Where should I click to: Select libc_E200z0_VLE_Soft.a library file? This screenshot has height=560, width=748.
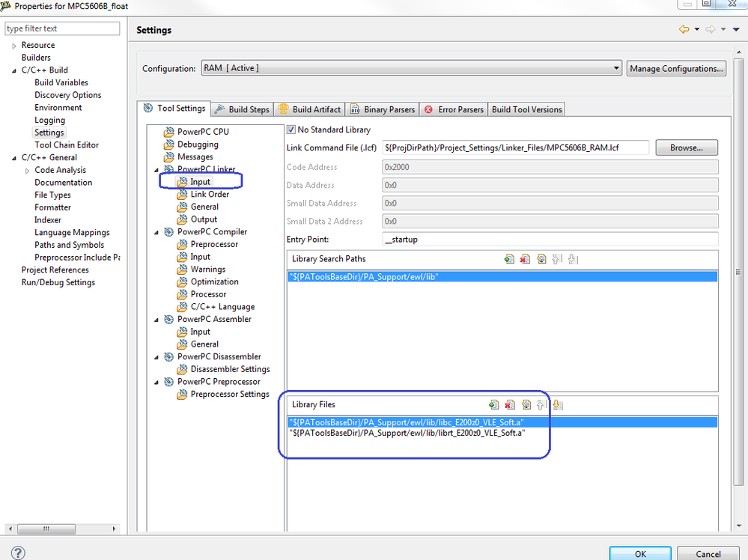pos(502,423)
